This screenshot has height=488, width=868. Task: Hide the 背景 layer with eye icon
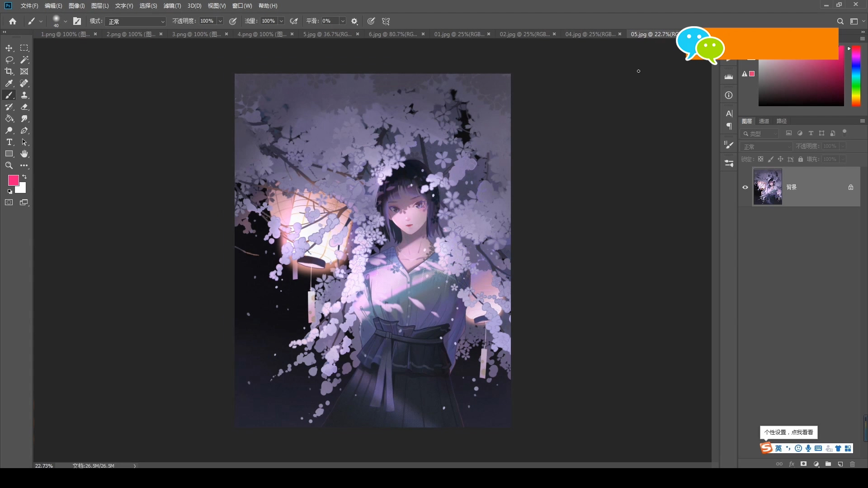(x=745, y=187)
